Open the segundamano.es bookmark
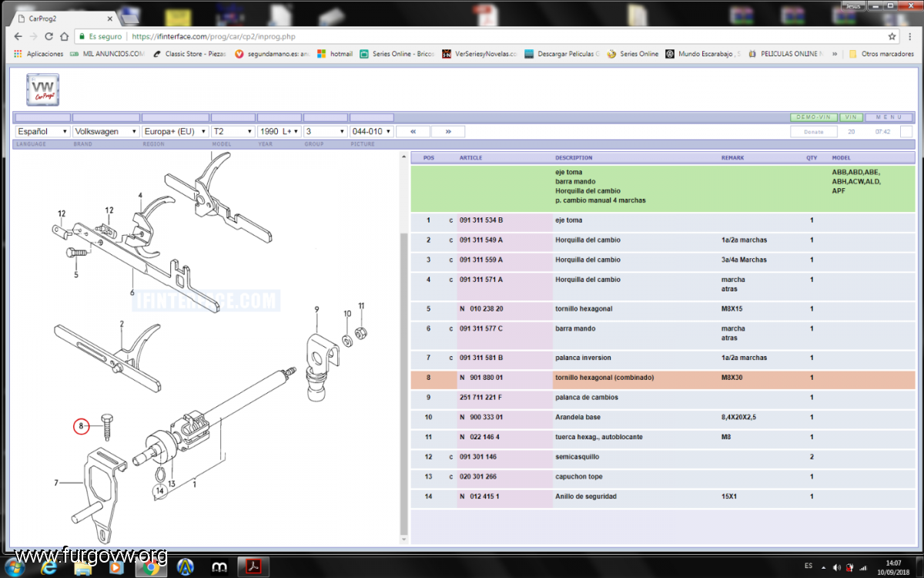This screenshot has height=578, width=924. pyautogui.click(x=272, y=54)
